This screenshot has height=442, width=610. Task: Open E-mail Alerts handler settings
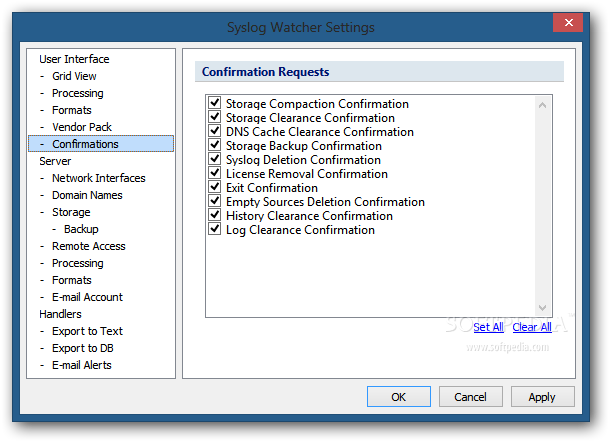click(82, 365)
